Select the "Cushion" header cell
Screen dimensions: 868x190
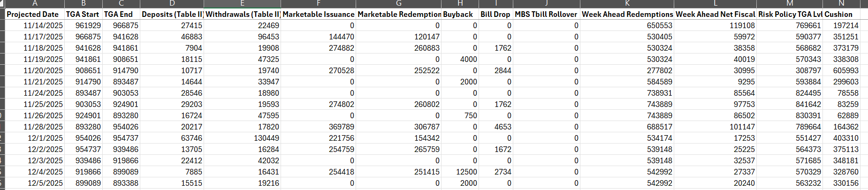click(x=842, y=14)
